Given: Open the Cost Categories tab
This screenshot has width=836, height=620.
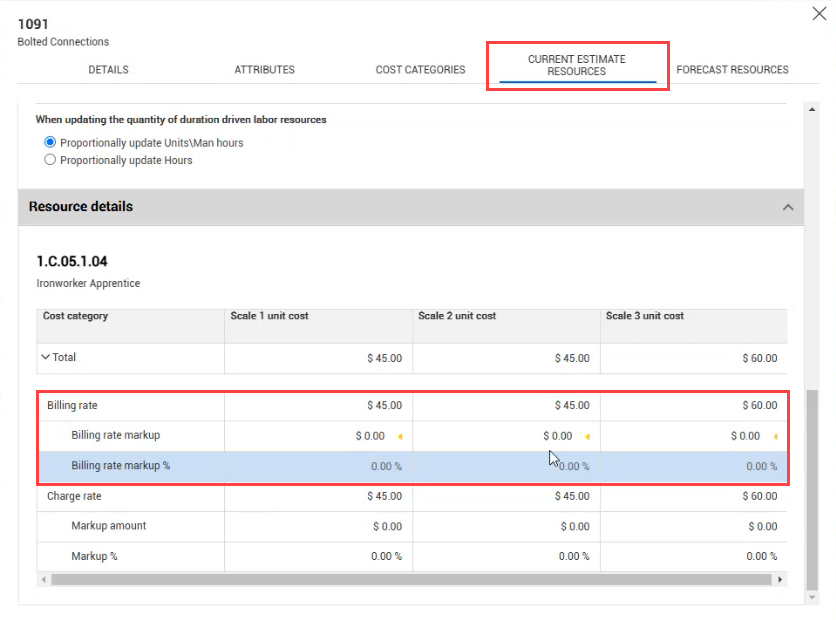Looking at the screenshot, I should (420, 70).
